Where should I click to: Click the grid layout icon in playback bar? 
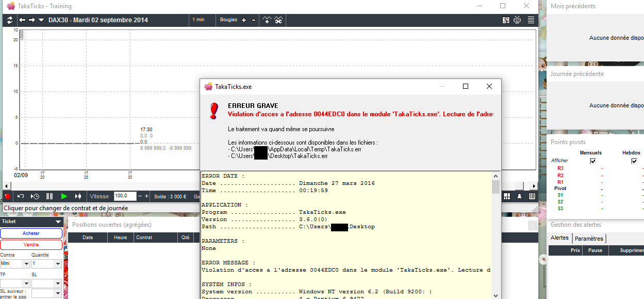(x=507, y=196)
